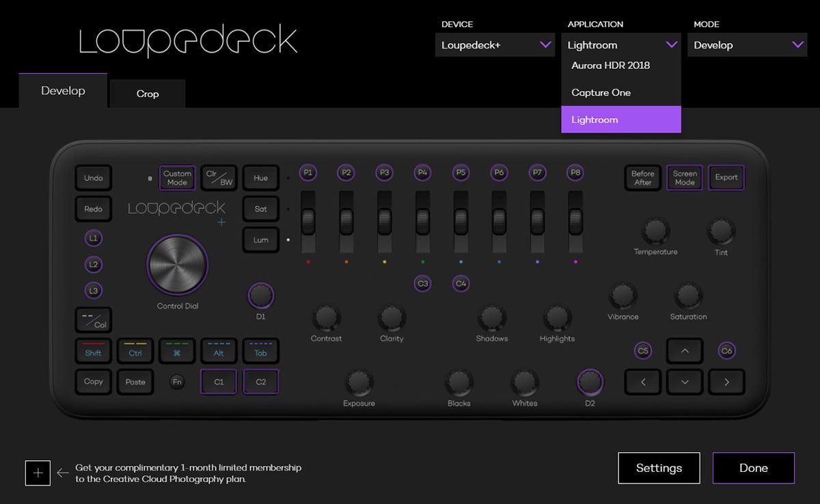The width and height of the screenshot is (820, 504).
Task: Click the Command (⌘) key
Action: pyautogui.click(x=177, y=351)
